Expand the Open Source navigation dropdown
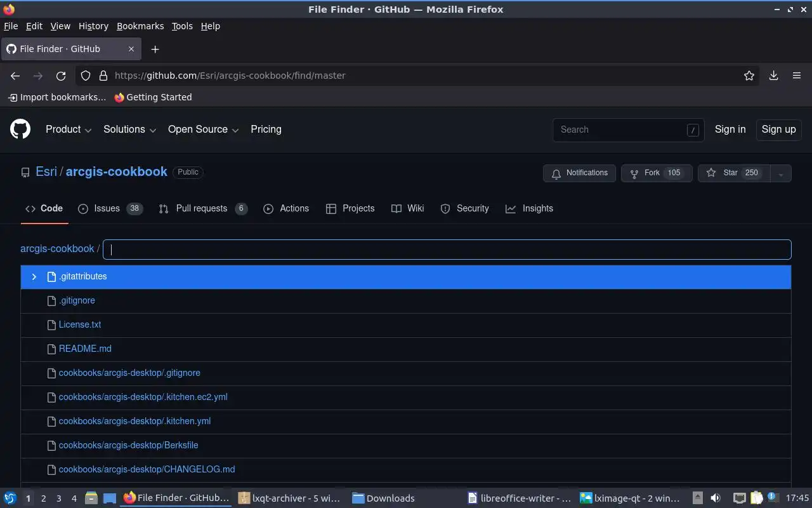 pos(203,130)
